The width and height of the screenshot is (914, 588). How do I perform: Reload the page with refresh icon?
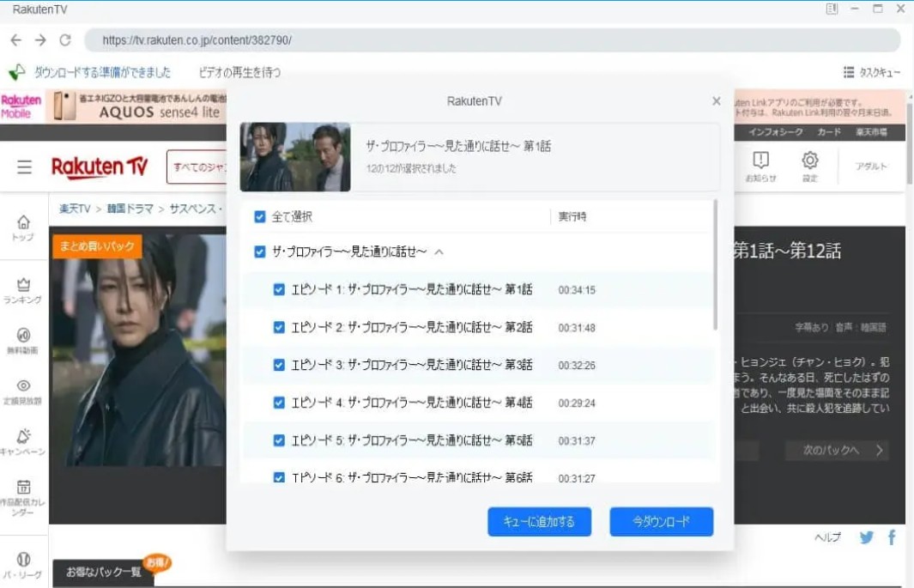65,39
